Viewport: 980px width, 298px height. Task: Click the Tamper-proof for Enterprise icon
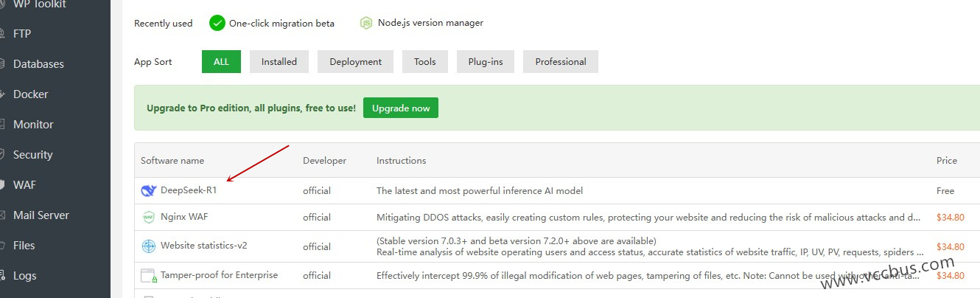coord(149,276)
